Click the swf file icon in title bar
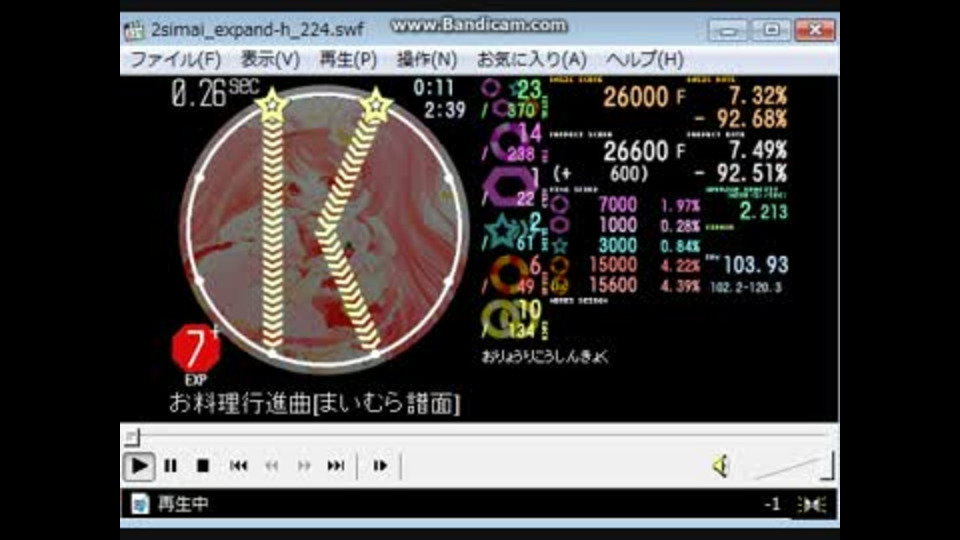This screenshot has width=960, height=540. tap(134, 30)
